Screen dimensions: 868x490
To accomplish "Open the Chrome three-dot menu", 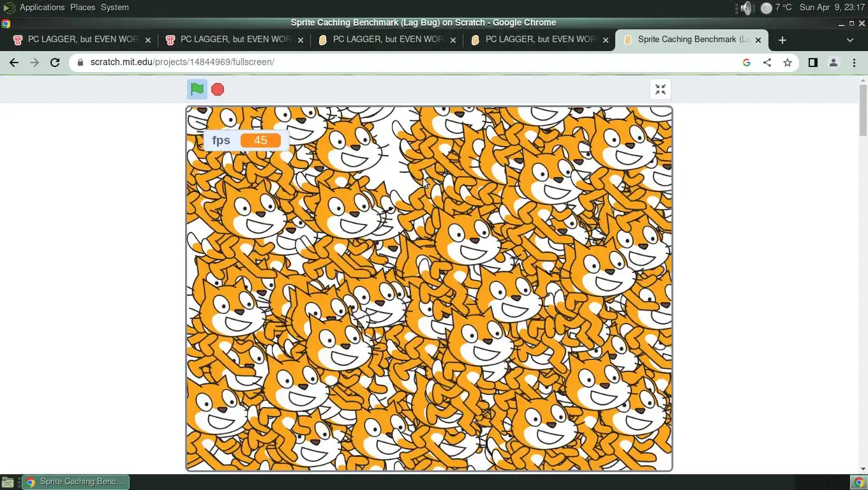I will (x=854, y=63).
